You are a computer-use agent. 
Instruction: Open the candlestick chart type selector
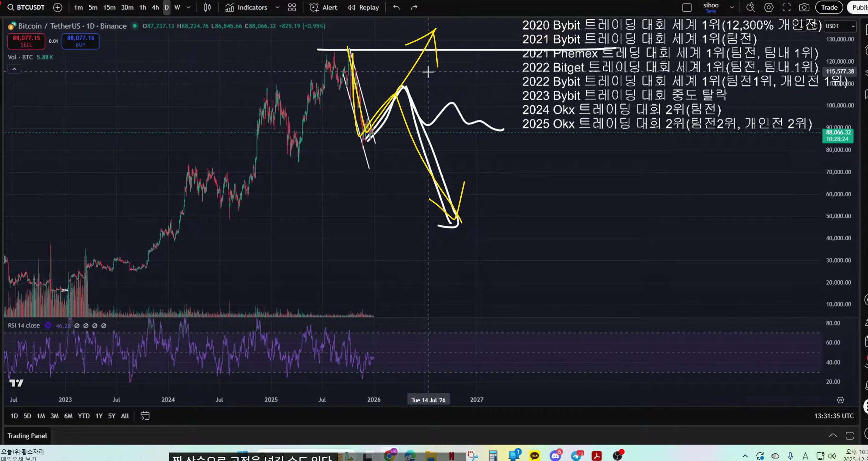tap(207, 7)
